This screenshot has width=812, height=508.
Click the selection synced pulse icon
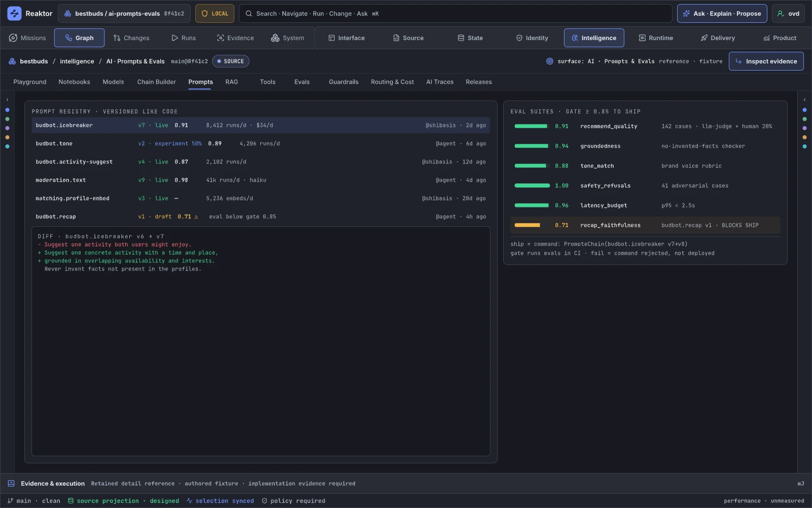click(x=189, y=501)
